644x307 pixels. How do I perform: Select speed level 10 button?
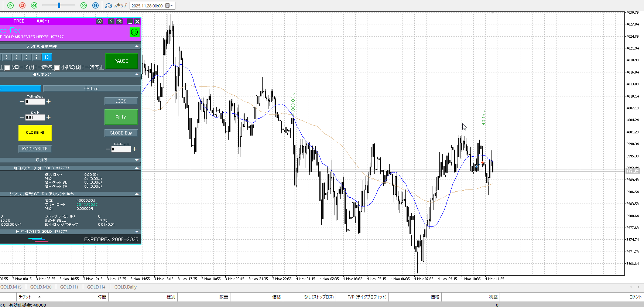(x=47, y=57)
